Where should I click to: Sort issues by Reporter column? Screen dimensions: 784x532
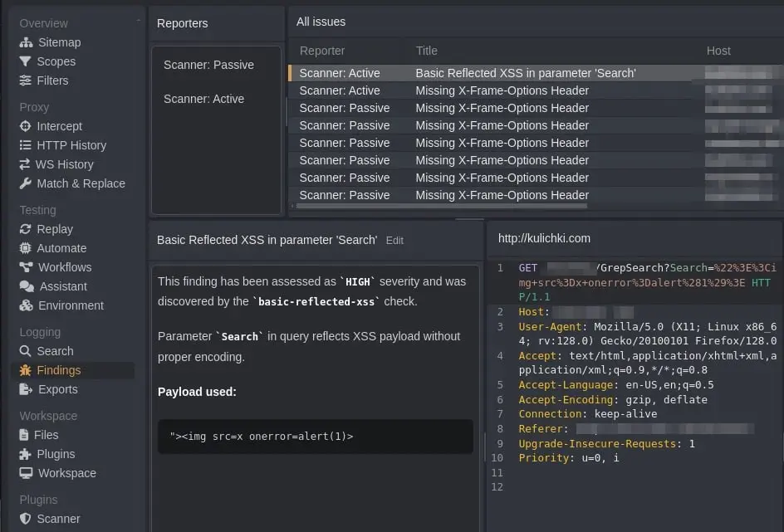pyautogui.click(x=322, y=51)
